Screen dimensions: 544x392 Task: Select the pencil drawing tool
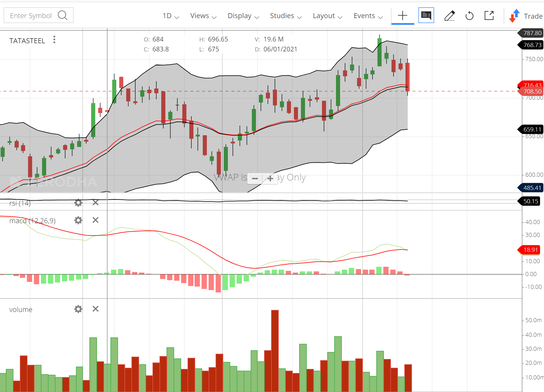[450, 15]
